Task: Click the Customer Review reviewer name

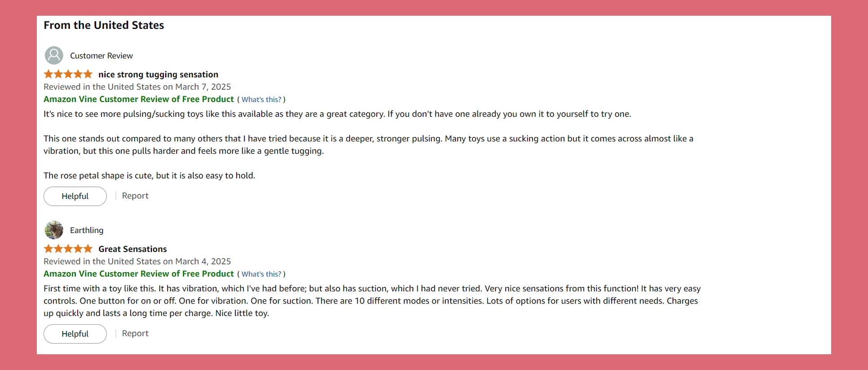Action: pos(101,56)
